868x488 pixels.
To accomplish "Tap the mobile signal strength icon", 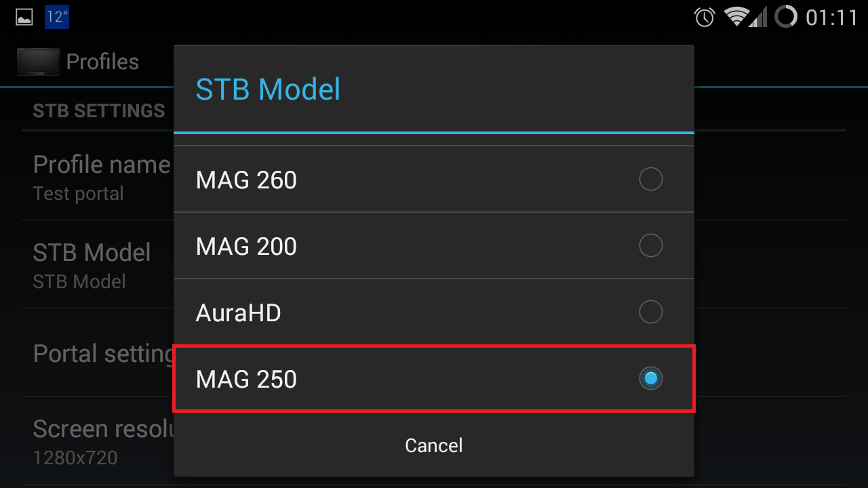I will (759, 17).
